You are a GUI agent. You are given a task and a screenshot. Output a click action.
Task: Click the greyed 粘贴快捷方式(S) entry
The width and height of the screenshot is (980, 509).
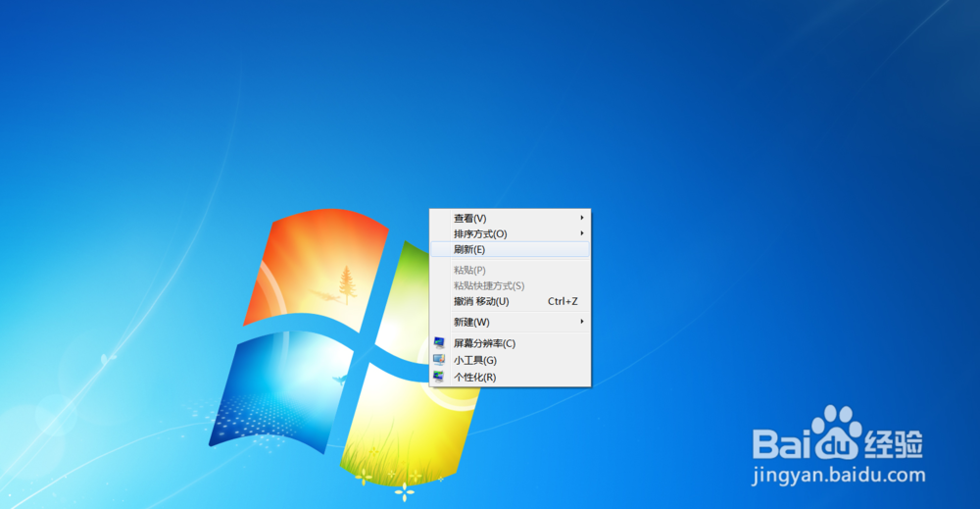tap(510, 285)
